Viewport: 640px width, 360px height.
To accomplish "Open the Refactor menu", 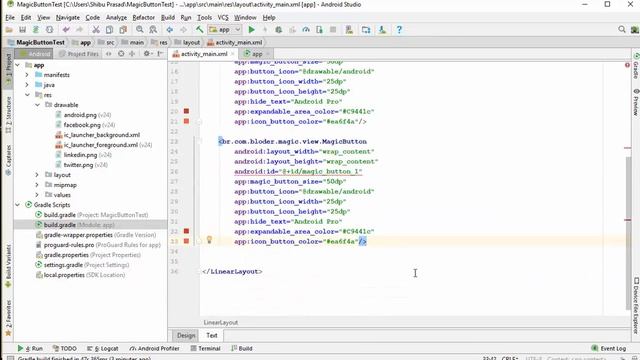I will click(143, 18).
